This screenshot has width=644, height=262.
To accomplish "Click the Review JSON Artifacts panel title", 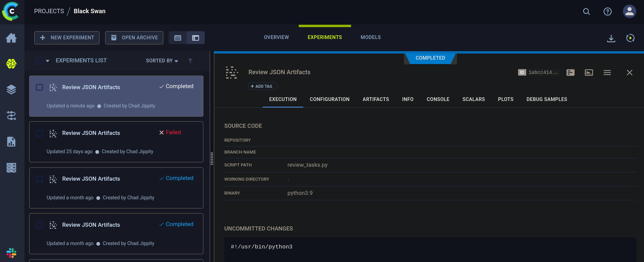I will [279, 72].
